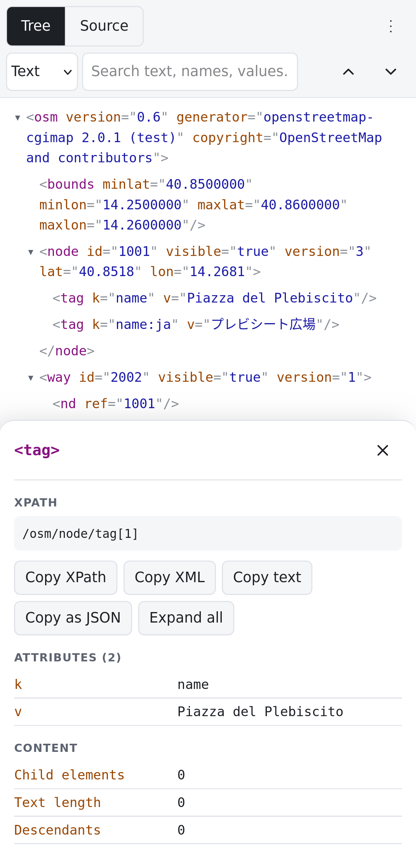Click the k attribute name label
Viewport: 416px width, 868px height.
tap(18, 684)
